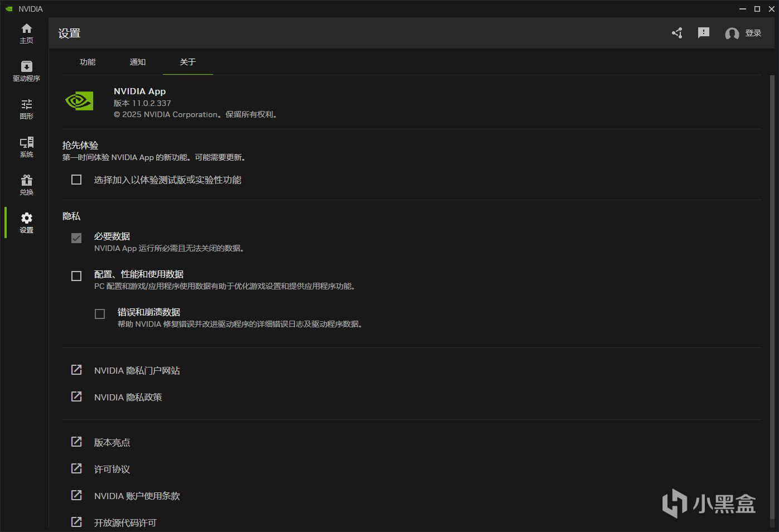Open NVIDIA 隐私门户网站 link
The width and height of the screenshot is (779, 532).
[x=137, y=370]
